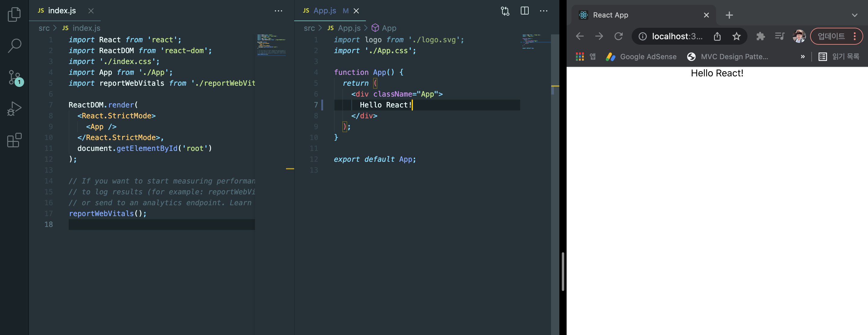Select the App.js editor tab
This screenshot has height=335, width=868.
pos(324,11)
